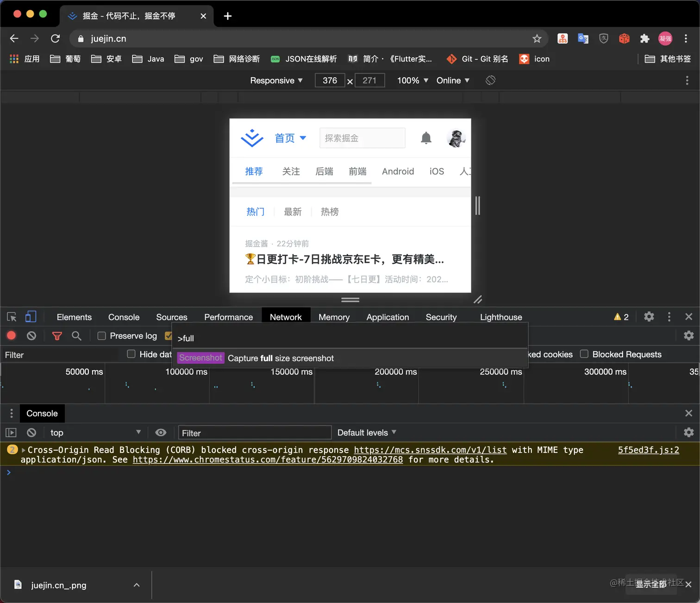Switch to the Sources tab
Image resolution: width=700 pixels, height=603 pixels.
(x=172, y=317)
